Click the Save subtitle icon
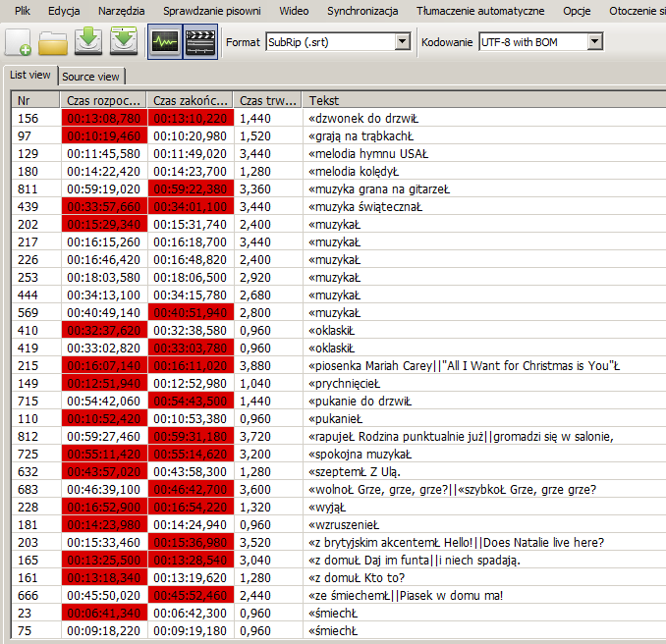This screenshot has width=666, height=644. 88,41
